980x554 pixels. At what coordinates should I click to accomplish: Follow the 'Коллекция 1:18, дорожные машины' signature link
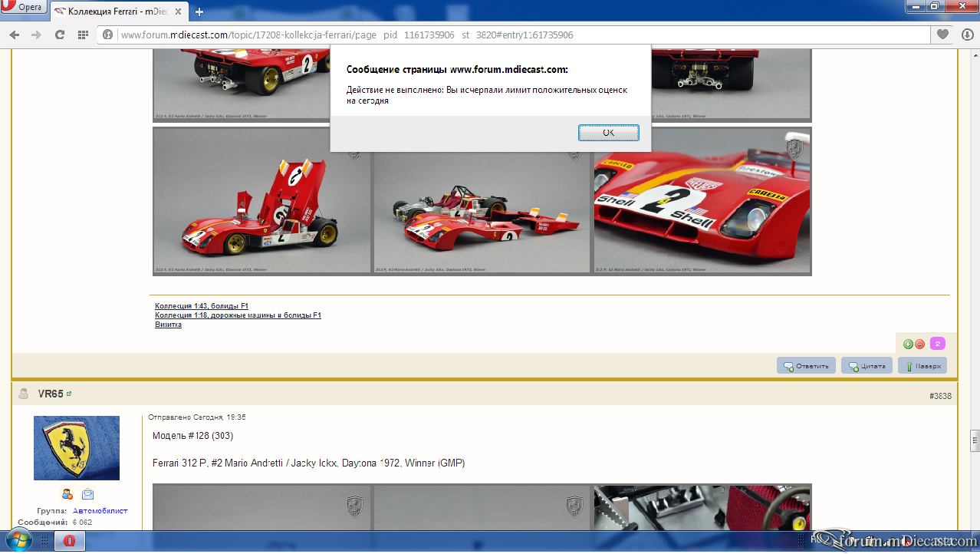click(238, 315)
